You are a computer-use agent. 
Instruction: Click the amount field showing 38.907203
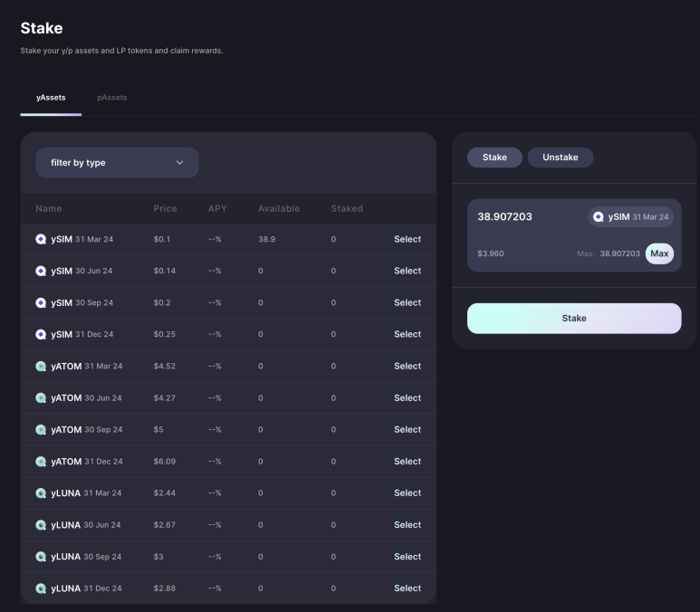click(x=505, y=217)
